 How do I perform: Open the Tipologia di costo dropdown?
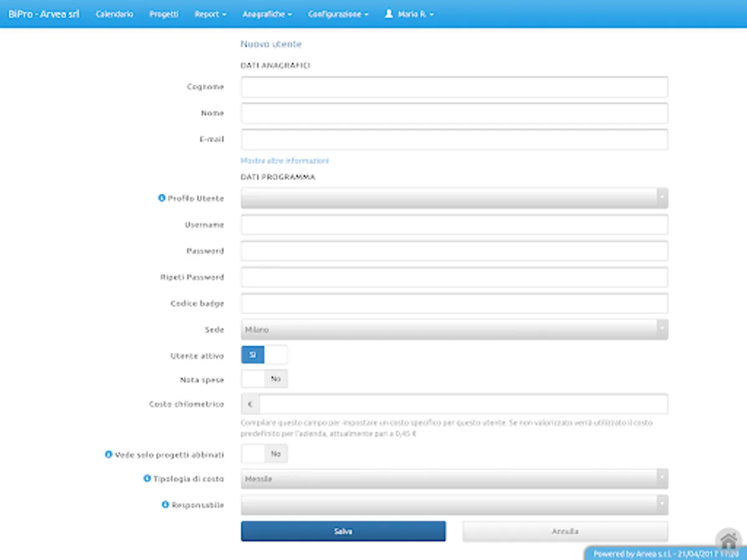point(454,479)
